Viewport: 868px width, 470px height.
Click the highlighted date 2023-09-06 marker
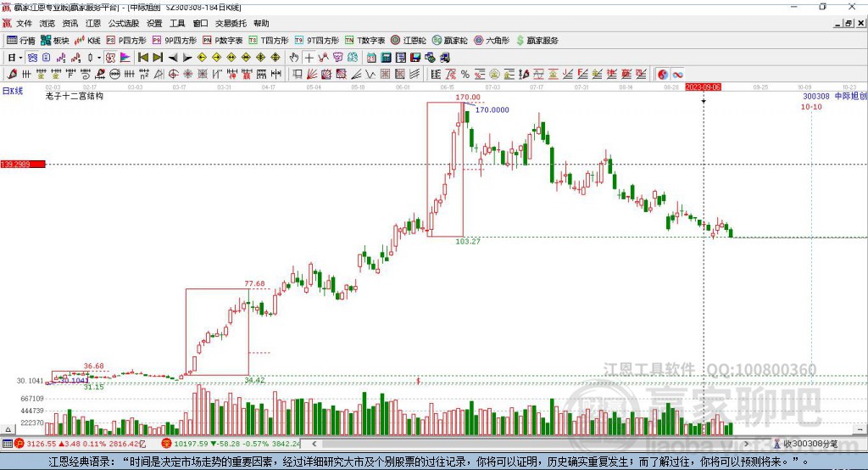coord(703,87)
